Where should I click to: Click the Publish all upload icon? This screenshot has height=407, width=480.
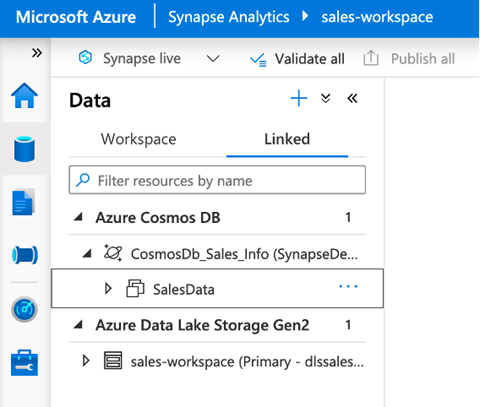(371, 58)
